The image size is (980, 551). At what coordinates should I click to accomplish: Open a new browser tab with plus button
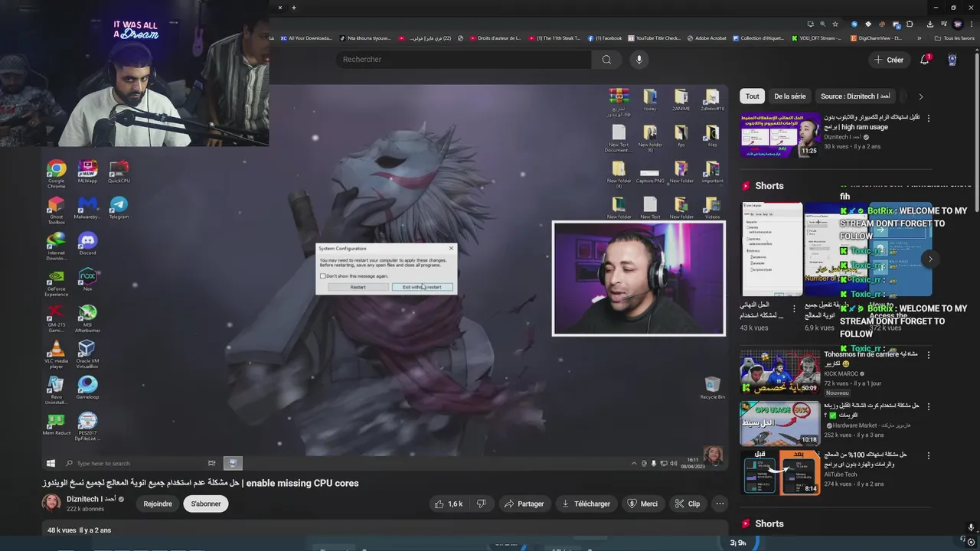pyautogui.click(x=294, y=8)
